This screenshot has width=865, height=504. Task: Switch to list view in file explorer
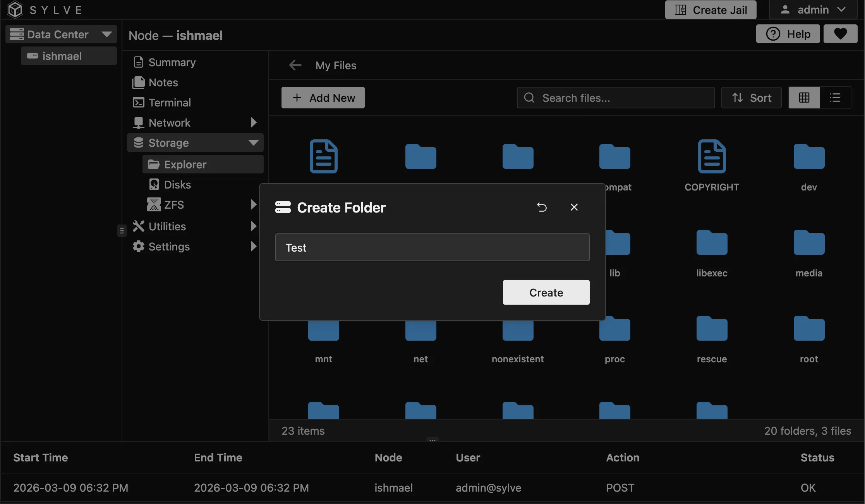pos(835,97)
